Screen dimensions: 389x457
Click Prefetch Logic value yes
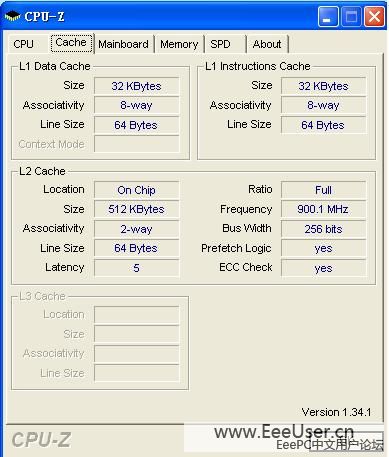323,248
